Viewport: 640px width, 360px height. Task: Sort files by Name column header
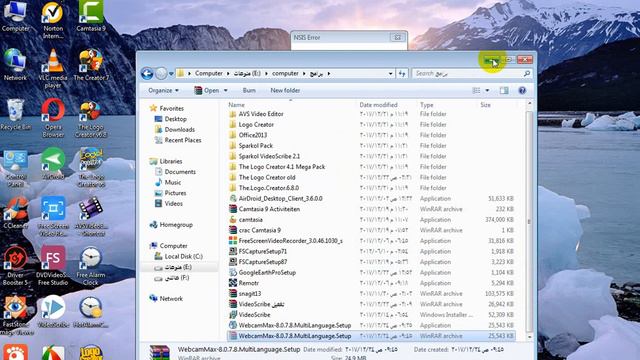tap(236, 105)
